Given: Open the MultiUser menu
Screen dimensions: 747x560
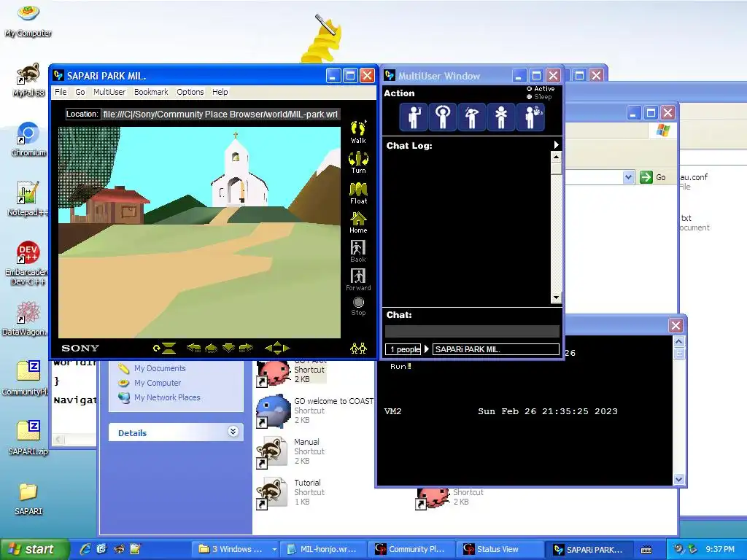Looking at the screenshot, I should (109, 92).
